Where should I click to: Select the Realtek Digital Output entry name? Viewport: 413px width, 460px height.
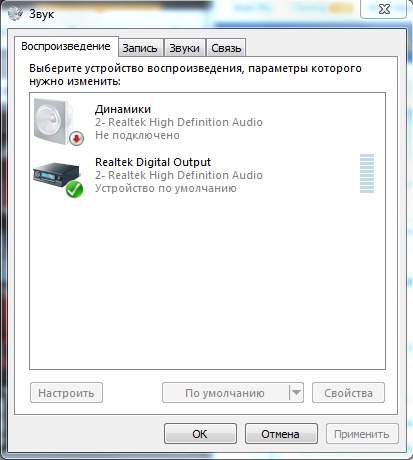[153, 162]
